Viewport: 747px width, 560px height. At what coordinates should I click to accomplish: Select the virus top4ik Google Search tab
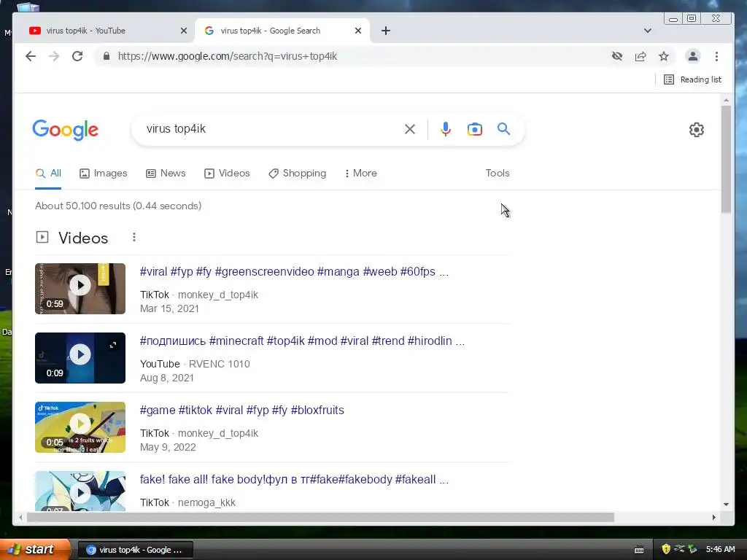coord(282,31)
